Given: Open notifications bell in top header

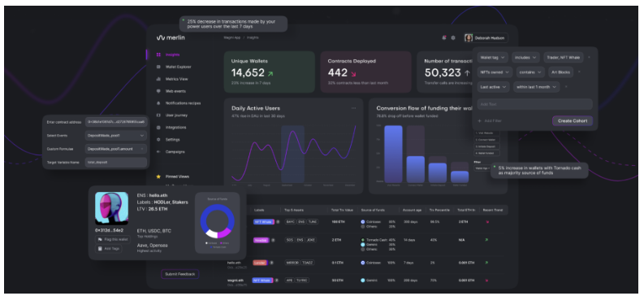Looking at the screenshot, I should pos(444,38).
